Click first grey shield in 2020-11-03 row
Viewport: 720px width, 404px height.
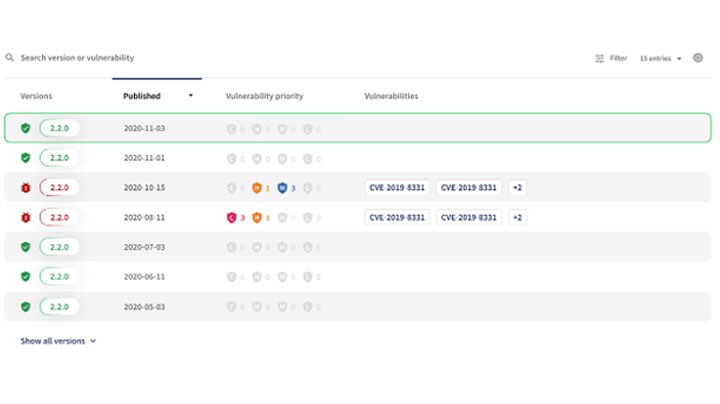(x=231, y=129)
